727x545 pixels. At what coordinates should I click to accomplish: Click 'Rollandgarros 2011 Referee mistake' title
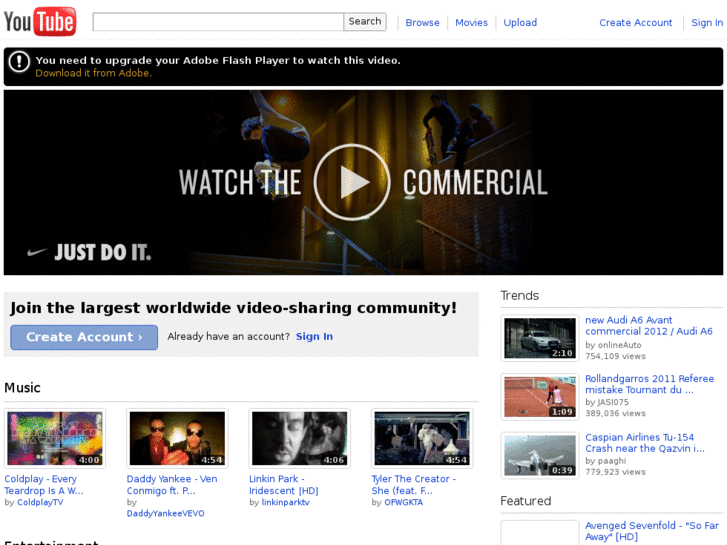tap(649, 384)
